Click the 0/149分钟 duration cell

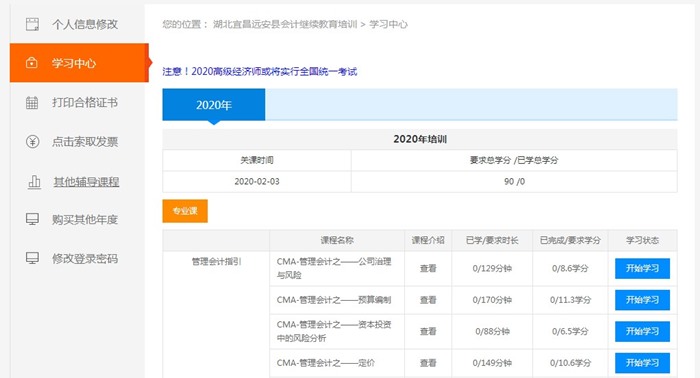[492, 363]
